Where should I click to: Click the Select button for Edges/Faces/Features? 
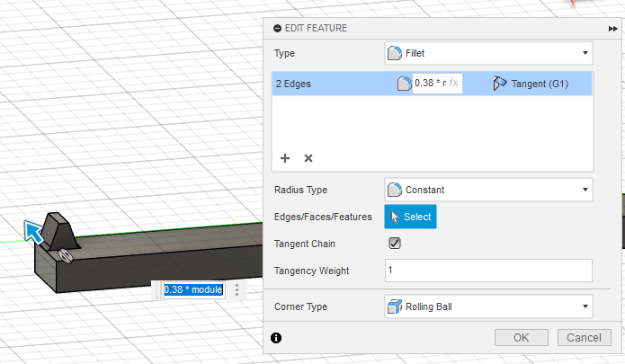pos(410,217)
